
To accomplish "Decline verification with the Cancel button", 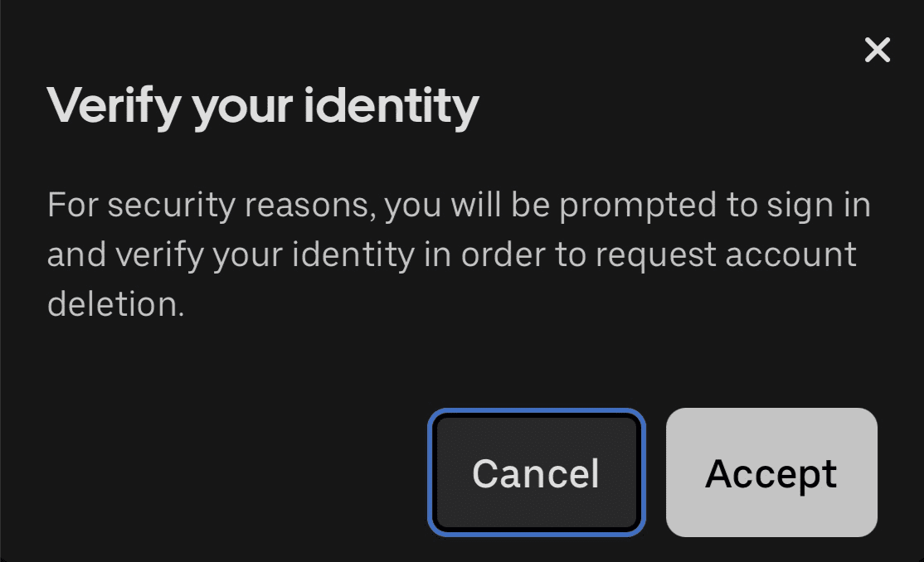I will point(536,472).
